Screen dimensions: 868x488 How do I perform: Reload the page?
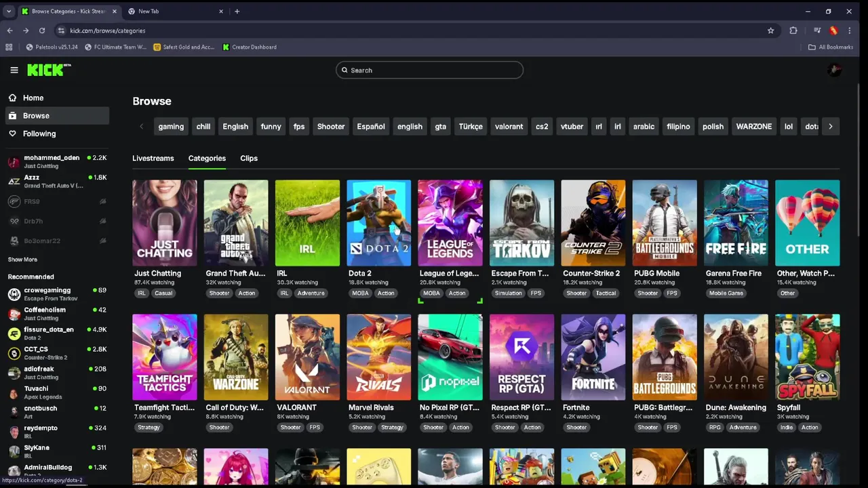[x=41, y=30]
